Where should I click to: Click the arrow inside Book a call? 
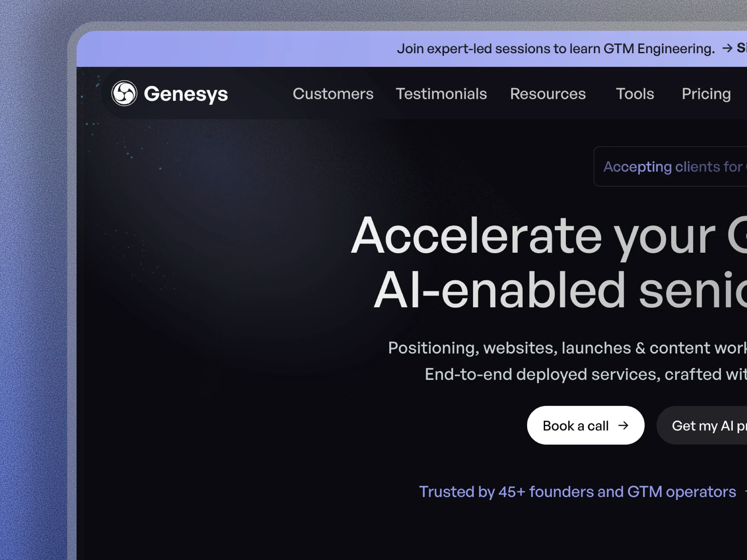tap(624, 425)
